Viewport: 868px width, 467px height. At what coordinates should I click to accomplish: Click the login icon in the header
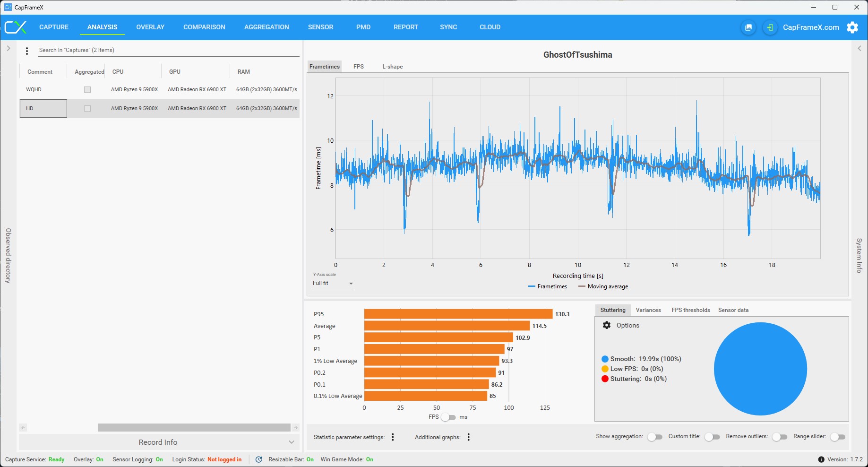click(x=770, y=27)
